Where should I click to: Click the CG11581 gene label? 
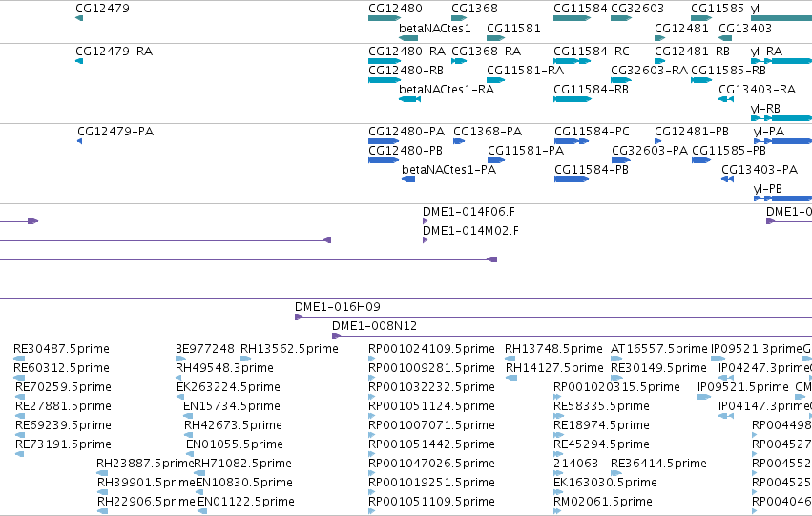coord(513,28)
